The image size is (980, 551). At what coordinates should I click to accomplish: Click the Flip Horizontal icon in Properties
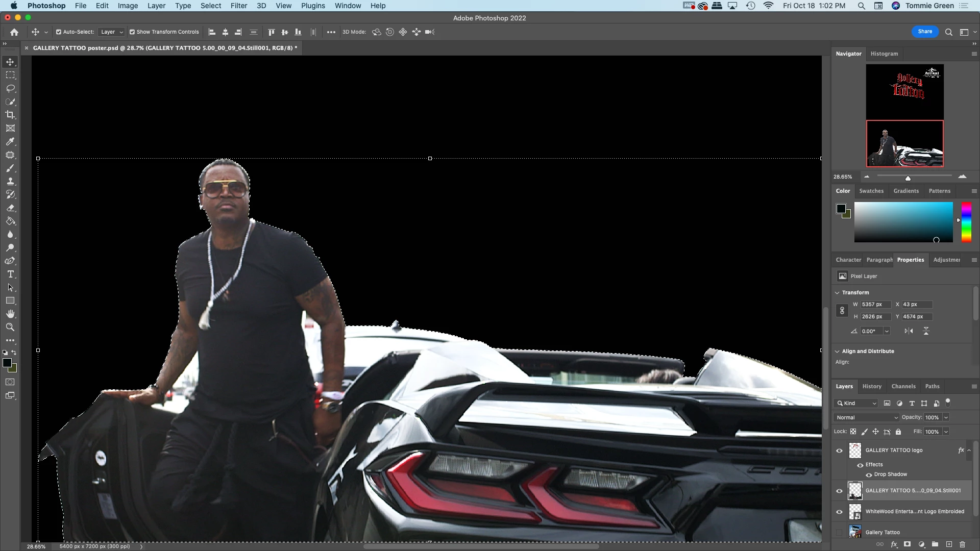click(909, 331)
